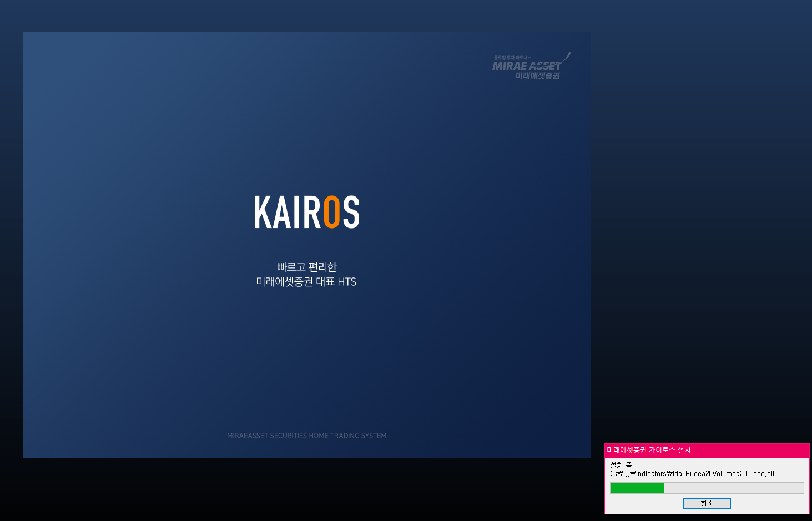The height and width of the screenshot is (521, 812).
Task: Click the MIRAEASSET SECURITIES HOME TRADING SYSTEM footer text
Action: (x=307, y=436)
